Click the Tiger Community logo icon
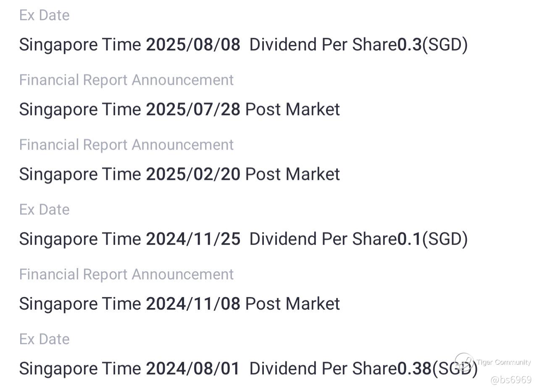 [x=464, y=362]
